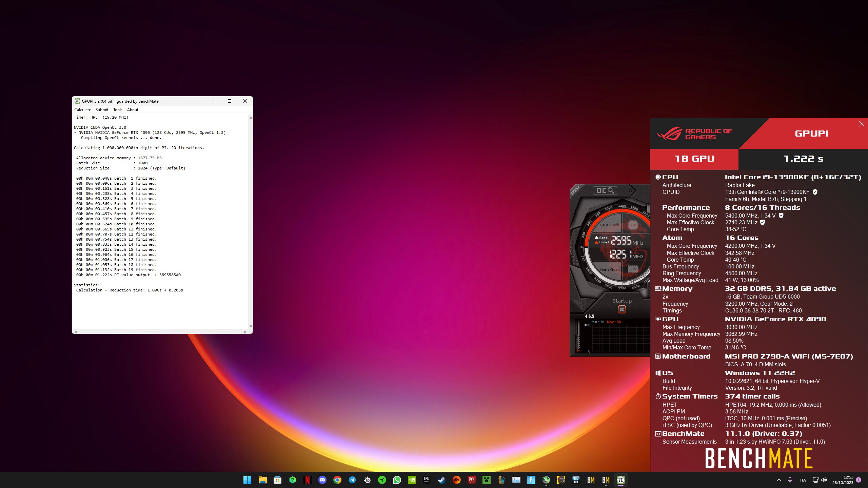Click the shield next to 2740.23 MHz
This screenshot has width=868, height=488.
(763, 222)
